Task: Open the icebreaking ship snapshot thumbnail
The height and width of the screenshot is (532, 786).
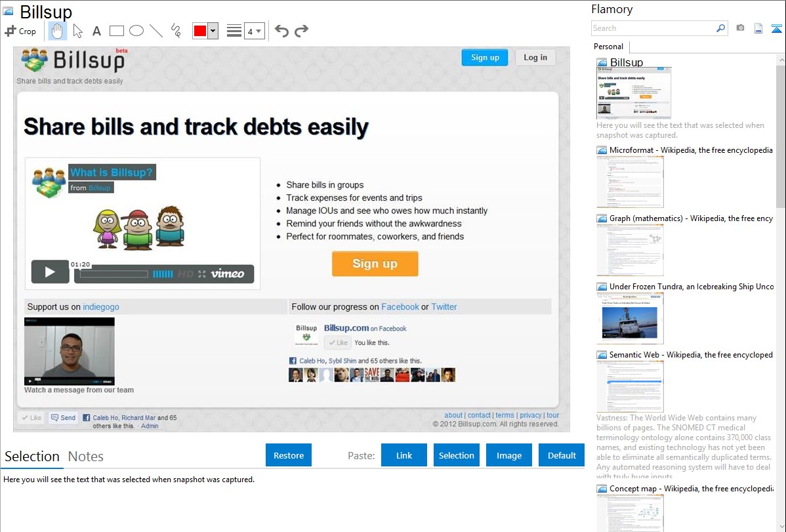Action: [630, 318]
